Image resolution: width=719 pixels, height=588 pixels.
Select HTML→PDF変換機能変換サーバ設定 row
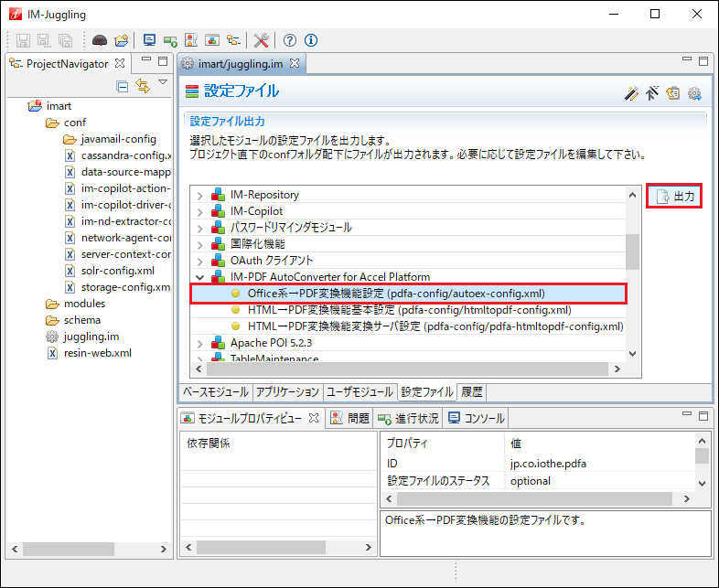click(408, 326)
